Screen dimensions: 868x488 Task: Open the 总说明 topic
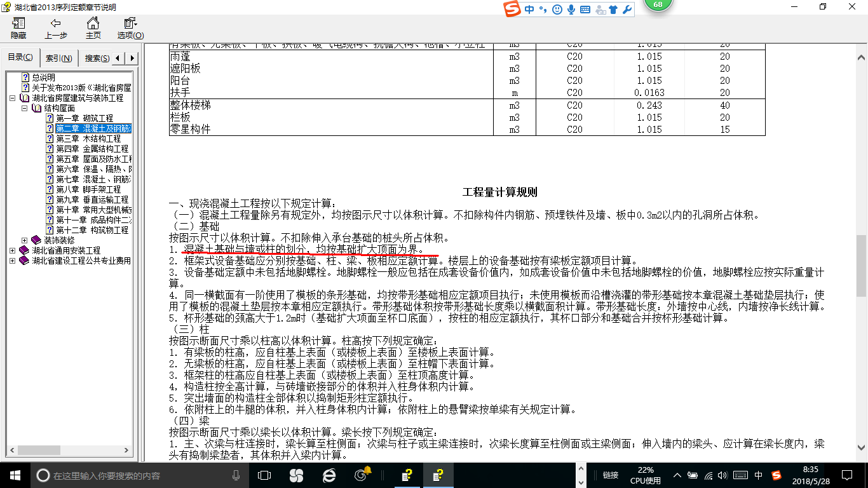[43, 78]
